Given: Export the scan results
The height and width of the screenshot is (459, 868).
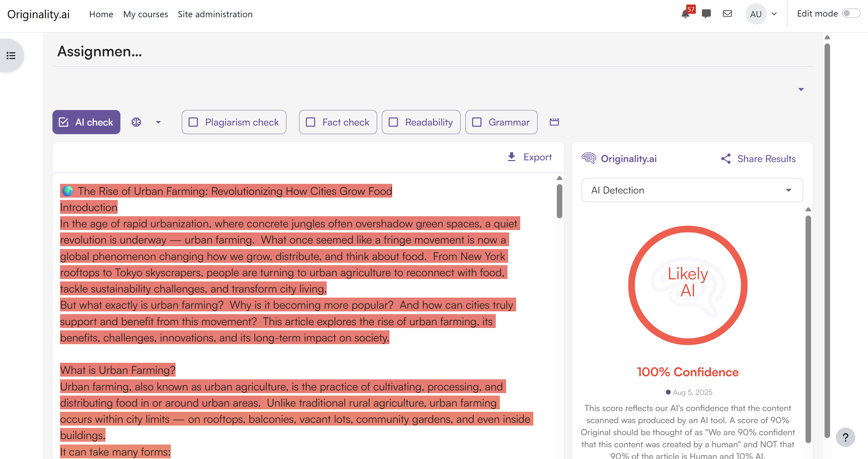Looking at the screenshot, I should pos(530,157).
